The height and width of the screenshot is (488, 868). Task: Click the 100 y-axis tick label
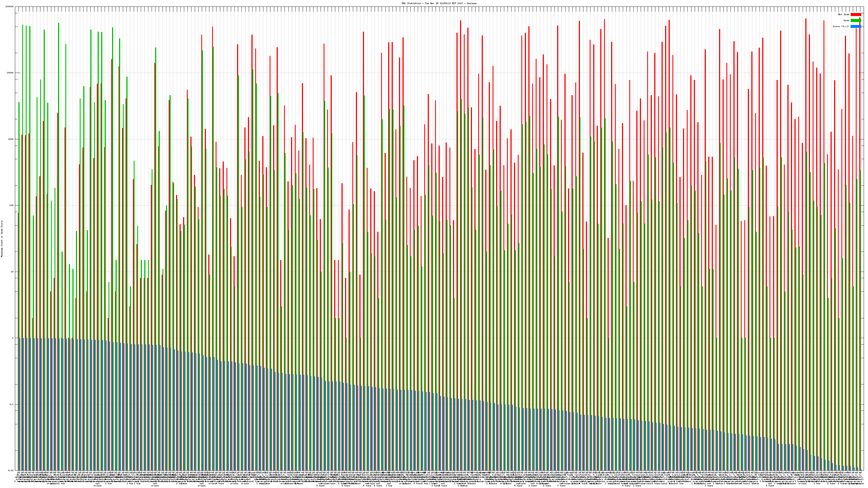point(12,206)
